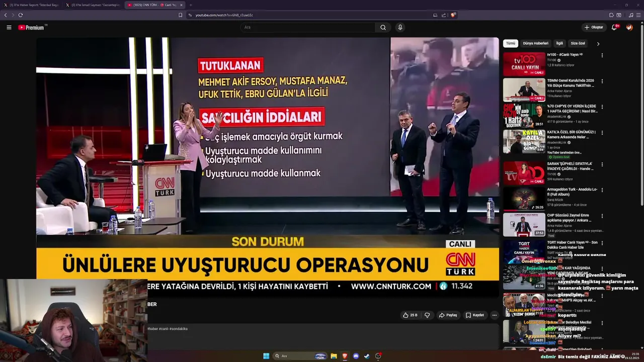This screenshot has height=362, width=644.
Task: Click the Kaydet save button
Action: coord(474,315)
